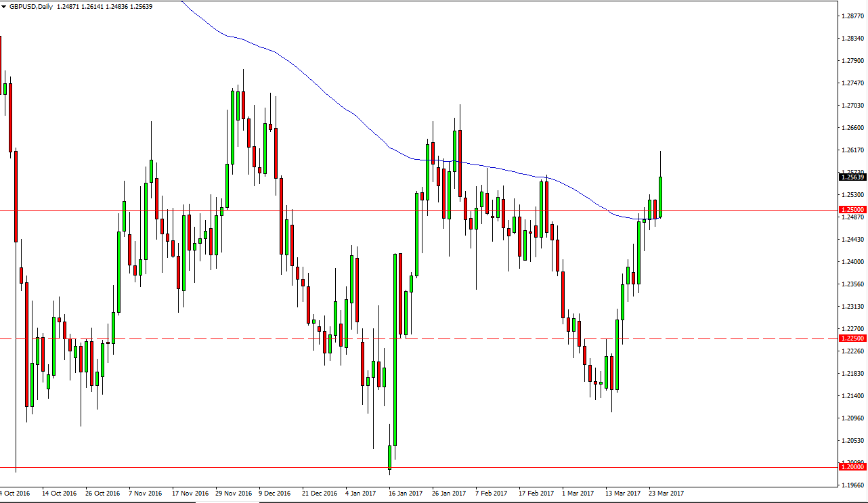868x503 pixels.
Task: Select the black current price tag 1.25639
Action: (851, 177)
